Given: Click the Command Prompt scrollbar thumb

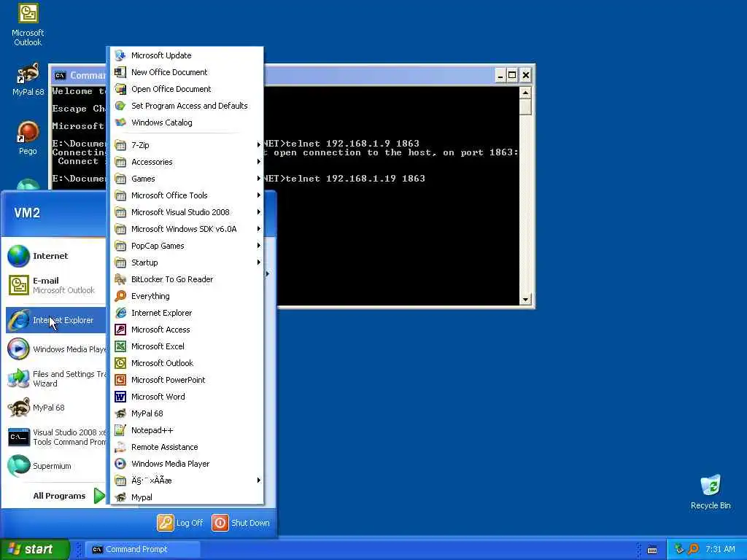Looking at the screenshot, I should pyautogui.click(x=525, y=106).
